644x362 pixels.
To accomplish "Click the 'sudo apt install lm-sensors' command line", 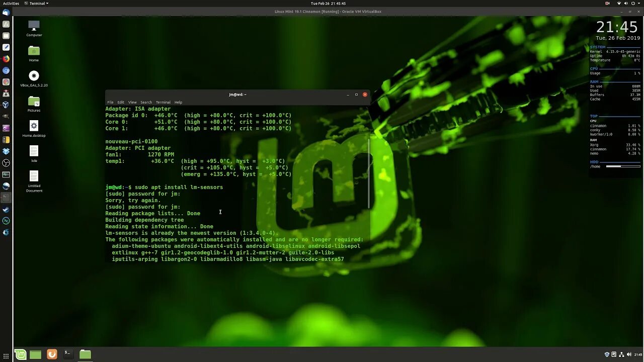I will (x=164, y=187).
